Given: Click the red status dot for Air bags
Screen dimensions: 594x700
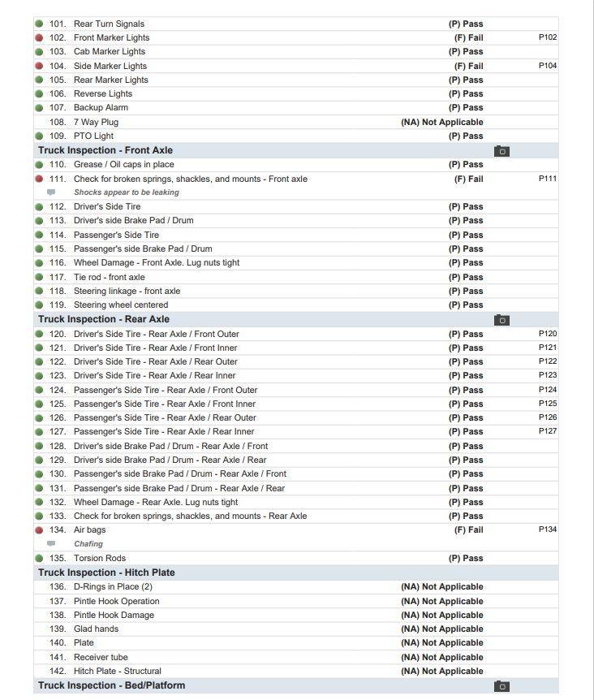Looking at the screenshot, I should coord(39,530).
